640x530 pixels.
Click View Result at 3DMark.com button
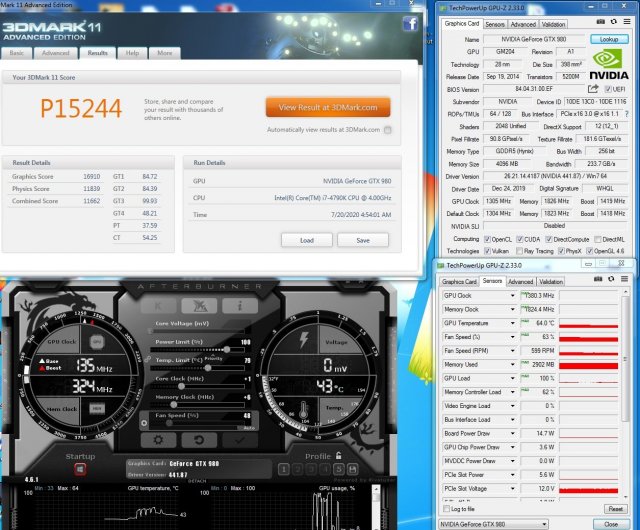pos(328,108)
